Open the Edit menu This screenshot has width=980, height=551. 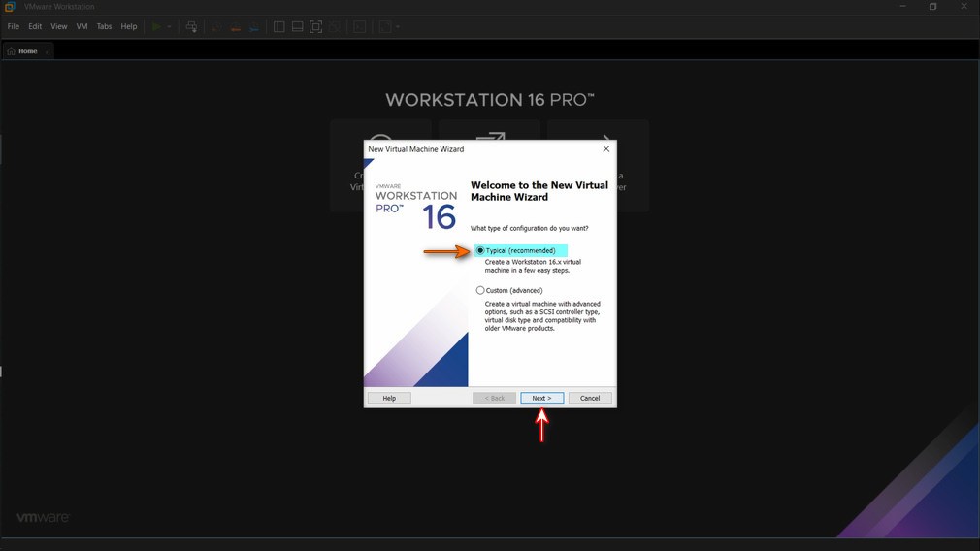coord(35,26)
